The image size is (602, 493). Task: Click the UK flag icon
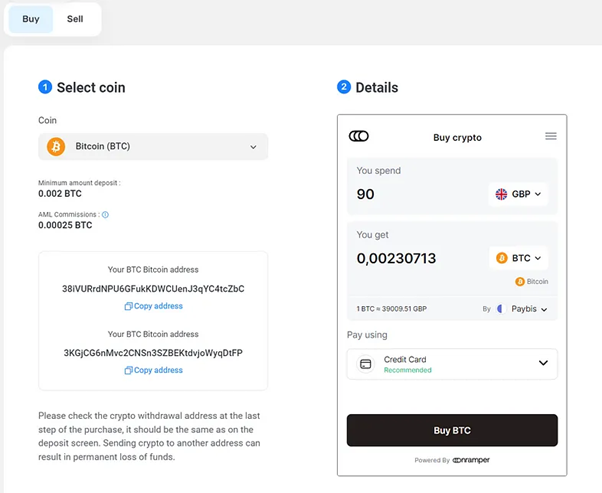(x=501, y=194)
